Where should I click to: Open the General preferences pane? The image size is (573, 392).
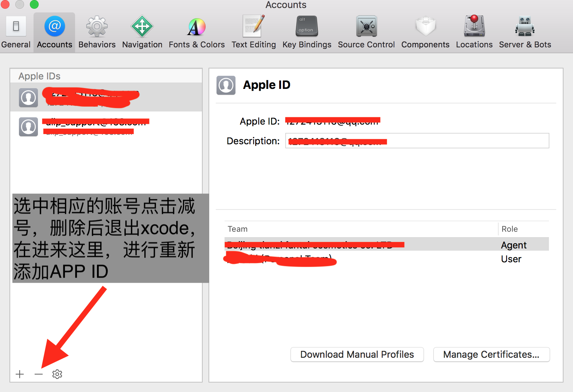coord(16,33)
